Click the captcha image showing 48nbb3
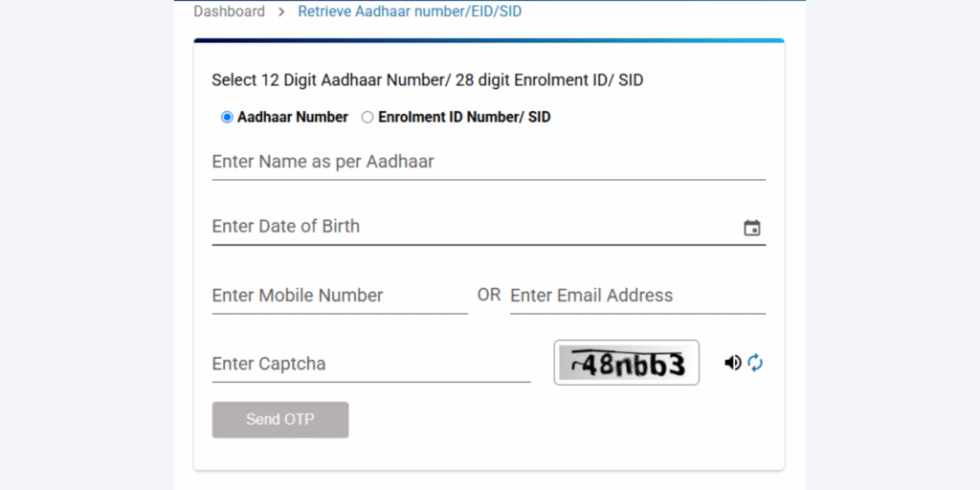The height and width of the screenshot is (490, 980). 627,363
